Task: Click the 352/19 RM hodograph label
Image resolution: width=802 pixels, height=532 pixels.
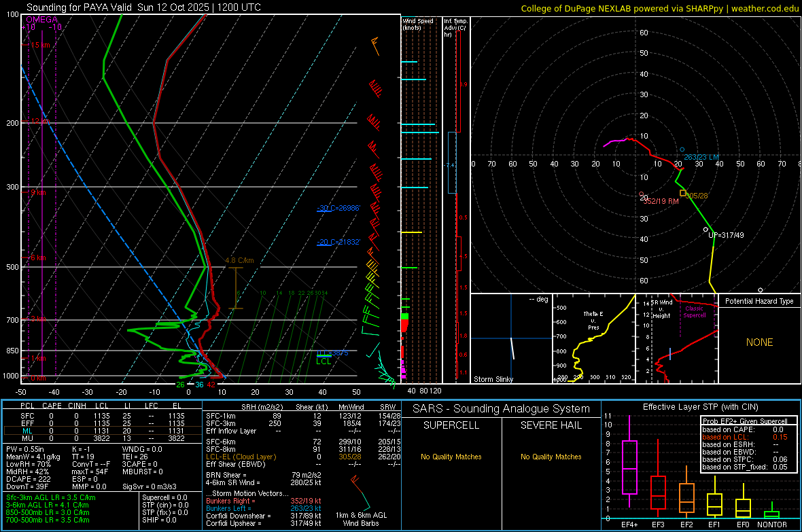Action: 661,202
